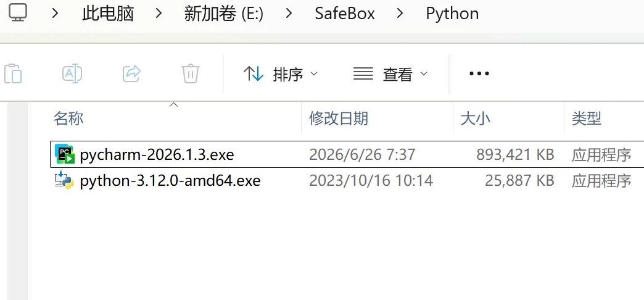Open the three-dots more options menu
644x300 pixels.
[x=479, y=74]
